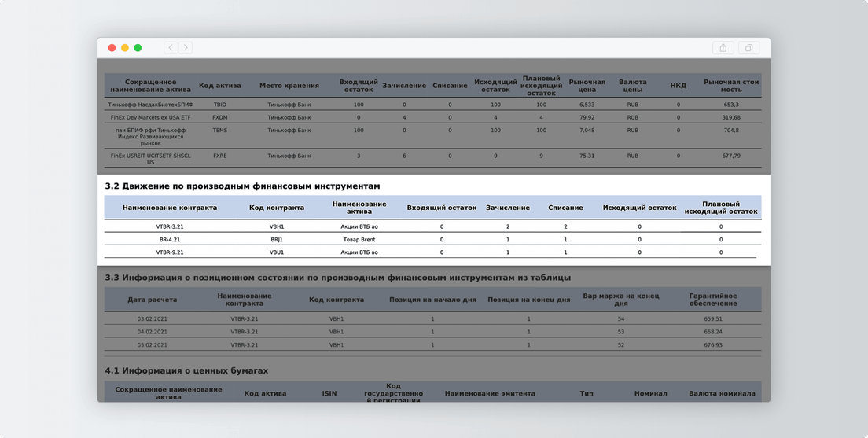Select the VBH1 code in section 3.2
This screenshot has width=868, height=438.
[277, 226]
